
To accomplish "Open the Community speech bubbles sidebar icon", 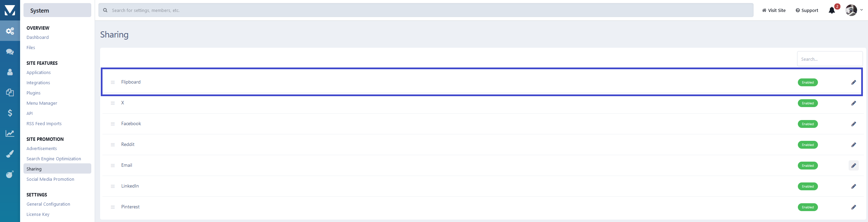I will coord(10,52).
